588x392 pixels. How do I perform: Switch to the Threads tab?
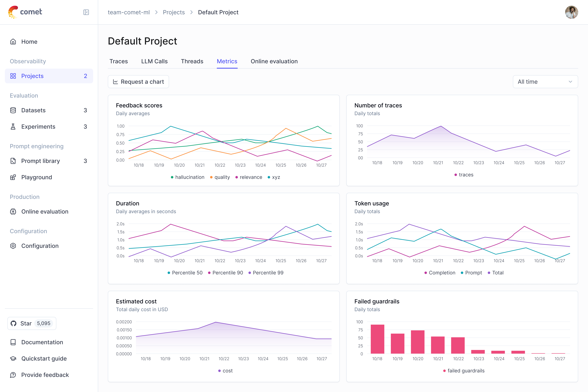(x=192, y=61)
